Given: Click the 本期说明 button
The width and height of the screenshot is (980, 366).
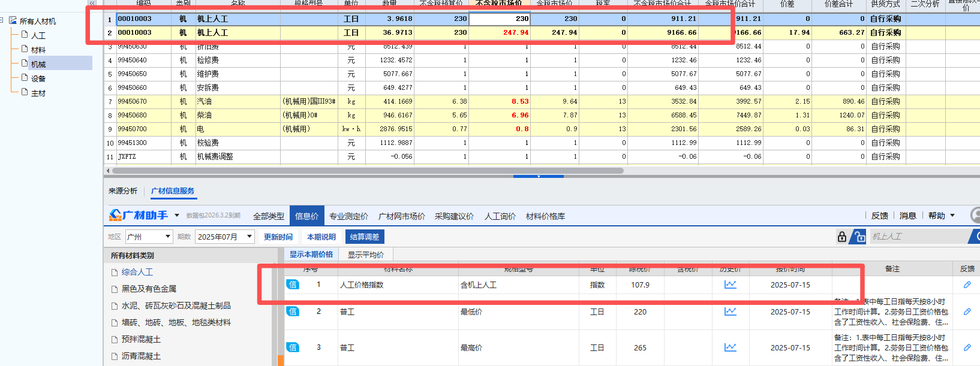Looking at the screenshot, I should [321, 237].
